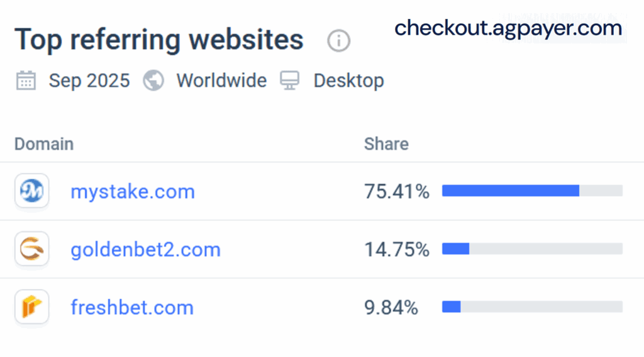Open the mystake.com link
This screenshot has height=357, width=644.
(x=133, y=191)
